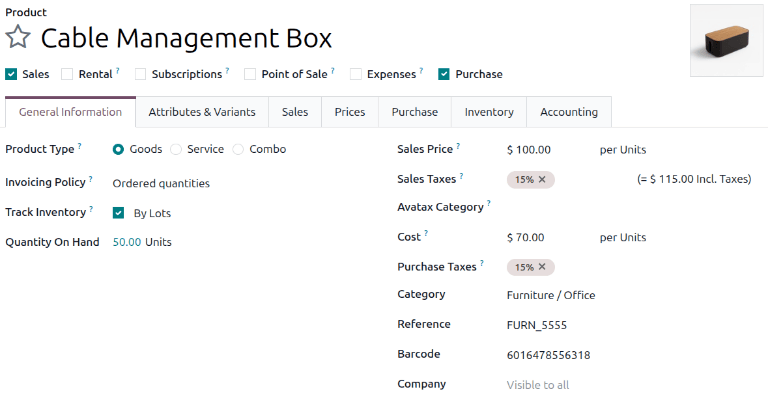Open the By Lots tracking dropdown

pos(152,213)
